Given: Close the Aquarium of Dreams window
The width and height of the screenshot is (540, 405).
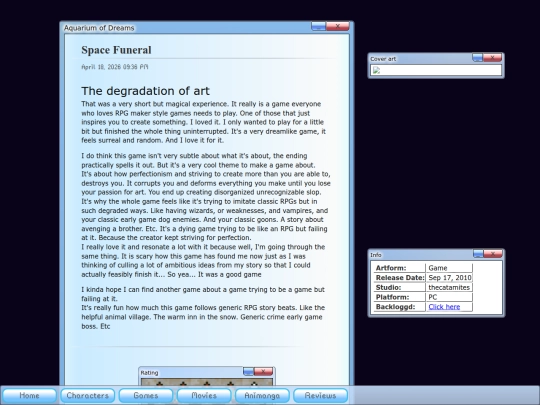Looking at the screenshot, I should pyautogui.click(x=338, y=26).
